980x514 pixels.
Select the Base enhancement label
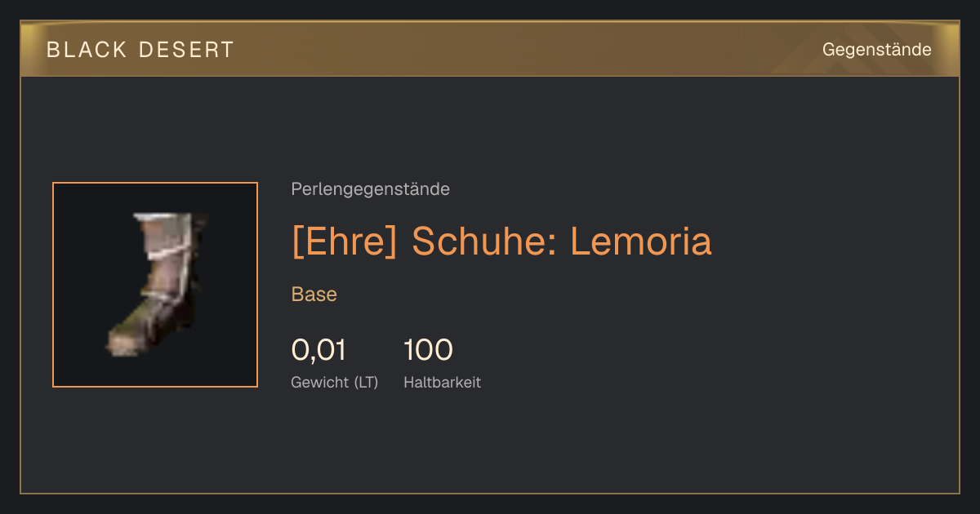pyautogui.click(x=314, y=295)
